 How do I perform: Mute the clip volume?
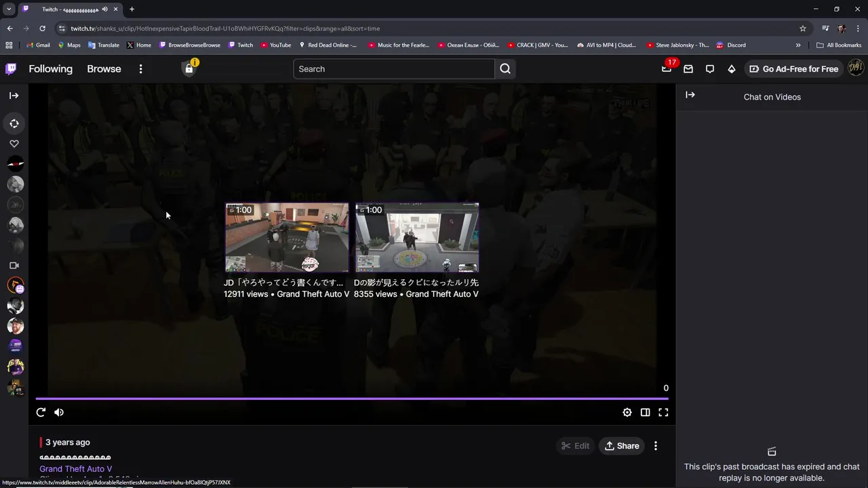[x=59, y=412]
